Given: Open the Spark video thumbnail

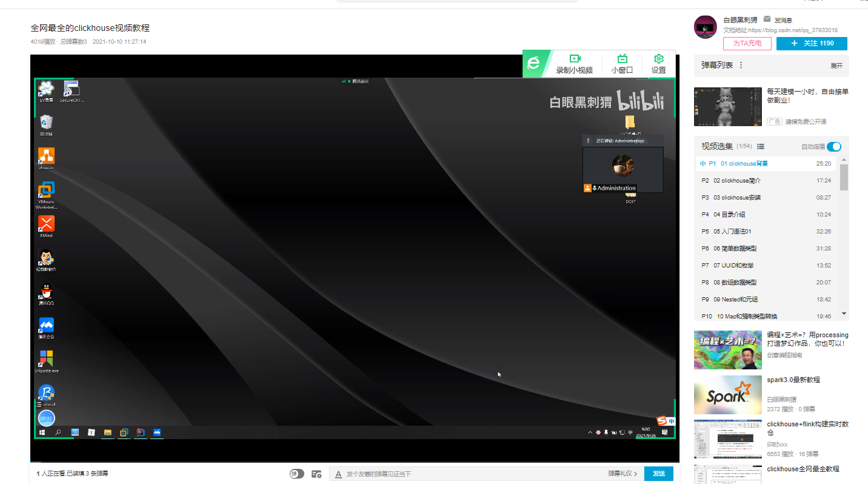Looking at the screenshot, I should 728,395.
